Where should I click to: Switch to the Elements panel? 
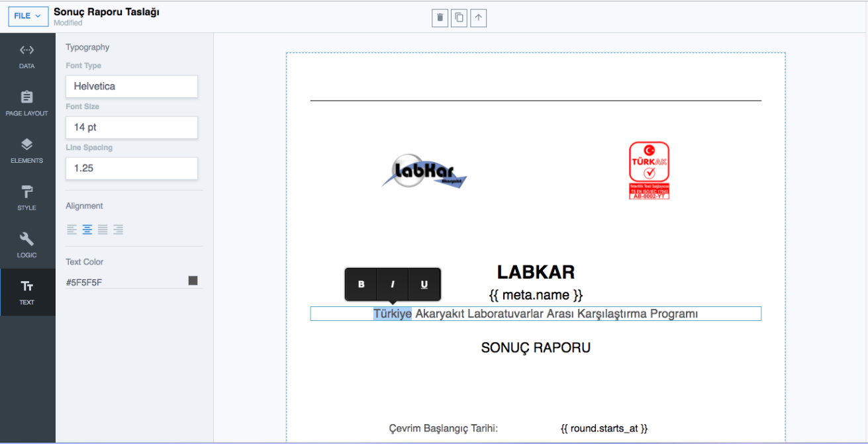point(27,151)
